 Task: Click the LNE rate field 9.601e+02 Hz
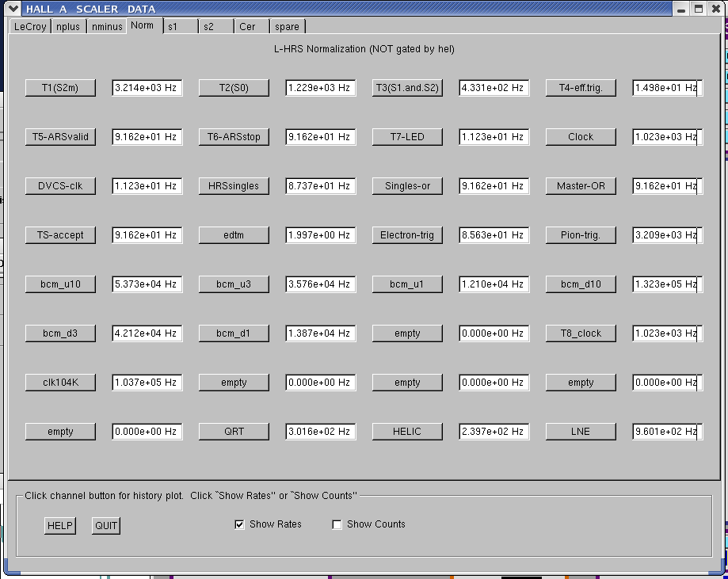pos(668,432)
